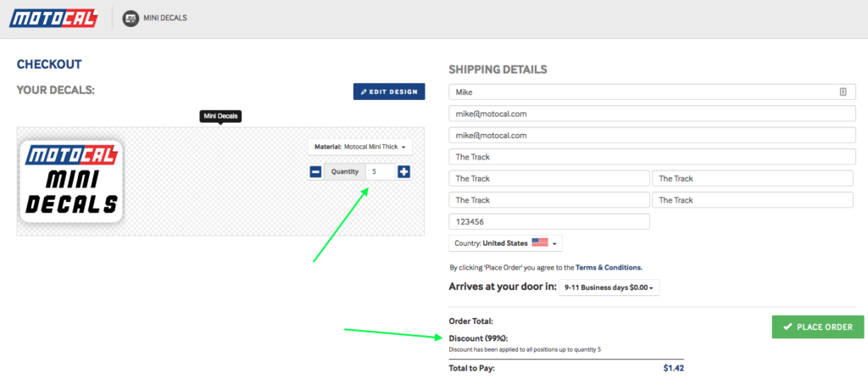Click the full-width The Track address field

[x=653, y=157]
